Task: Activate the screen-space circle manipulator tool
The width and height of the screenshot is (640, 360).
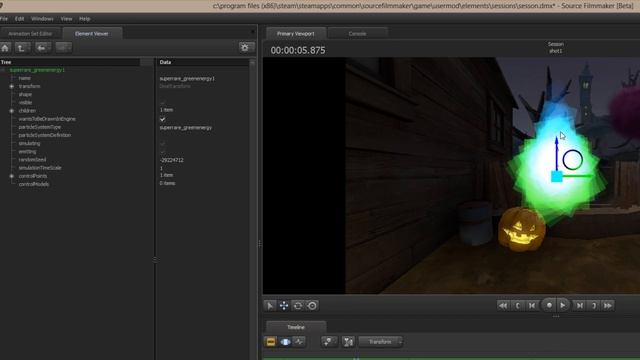Action: point(312,306)
